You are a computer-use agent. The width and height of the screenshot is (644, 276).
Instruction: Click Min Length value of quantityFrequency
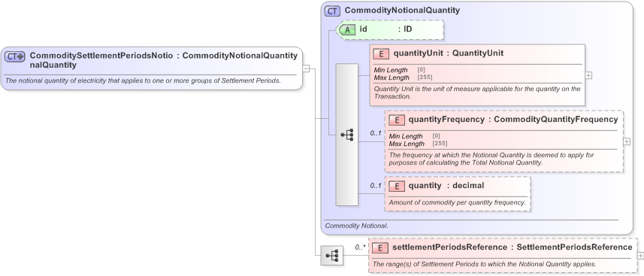tap(437, 136)
